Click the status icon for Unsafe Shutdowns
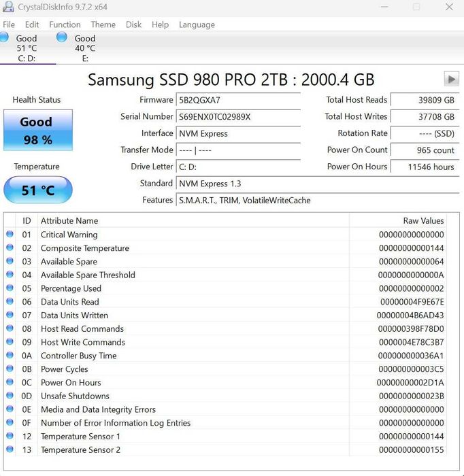This screenshot has width=464, height=476. pos(10,395)
